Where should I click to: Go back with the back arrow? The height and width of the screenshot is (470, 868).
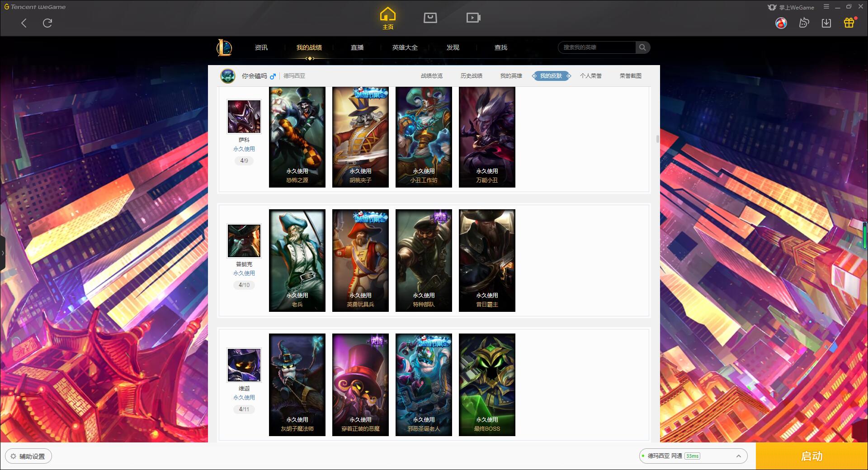(24, 23)
